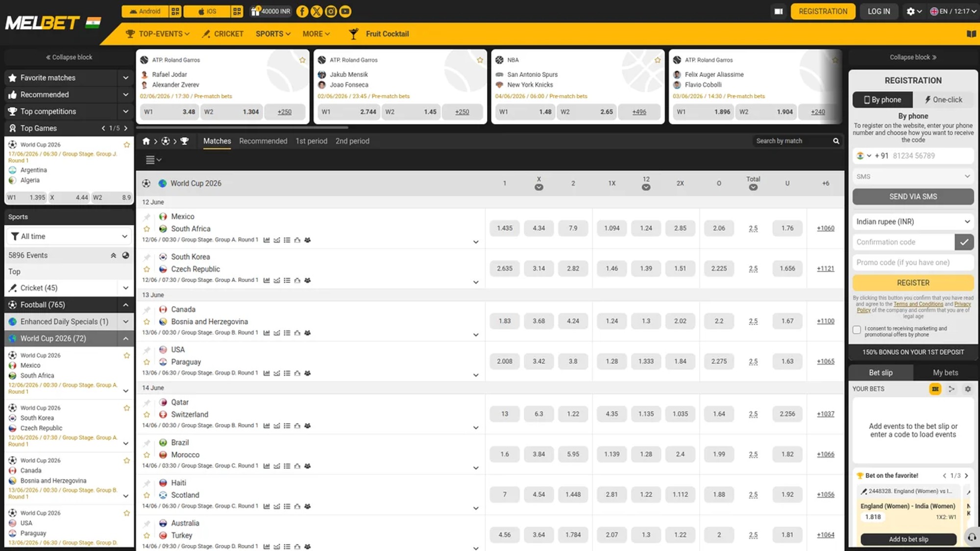Image resolution: width=980 pixels, height=551 pixels.
Task: Favorite sidebar Canada vs Bosnia star
Action: [127, 460]
